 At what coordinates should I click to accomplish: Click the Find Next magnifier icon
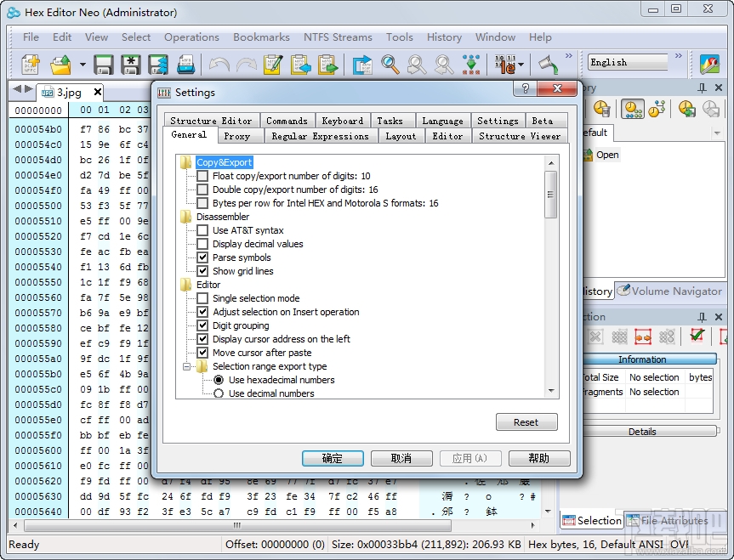(x=417, y=64)
